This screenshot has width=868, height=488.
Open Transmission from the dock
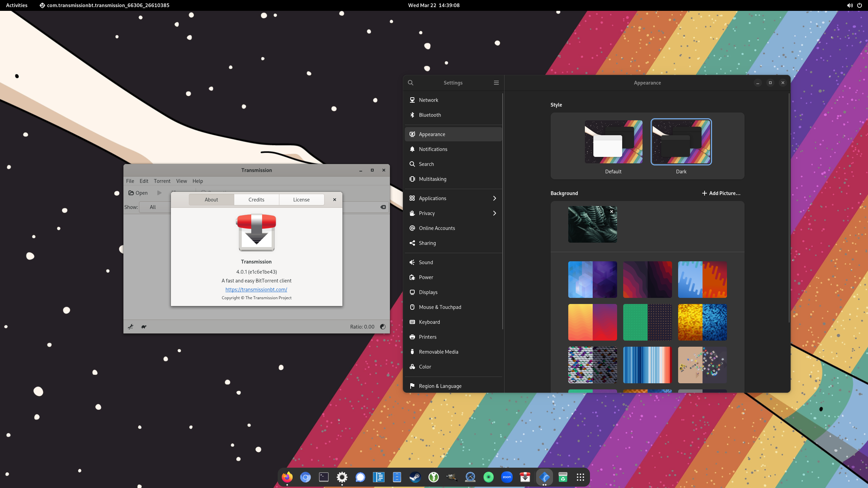click(x=525, y=477)
